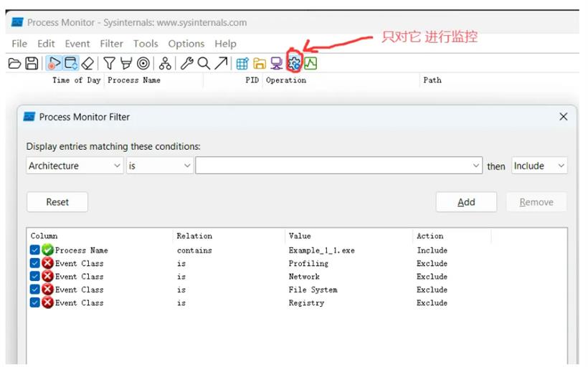Select the 'Profiling' value cell
Image resolution: width=588 pixels, height=367 pixels.
coord(308,264)
